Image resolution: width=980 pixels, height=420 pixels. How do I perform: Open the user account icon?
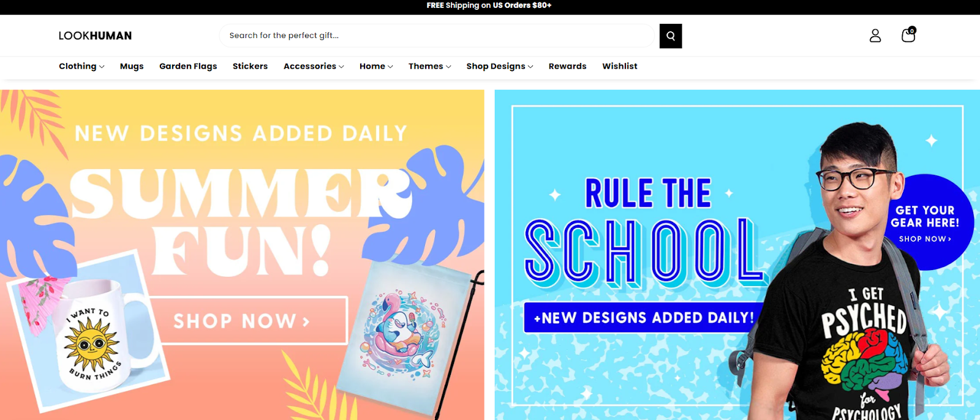coord(875,36)
